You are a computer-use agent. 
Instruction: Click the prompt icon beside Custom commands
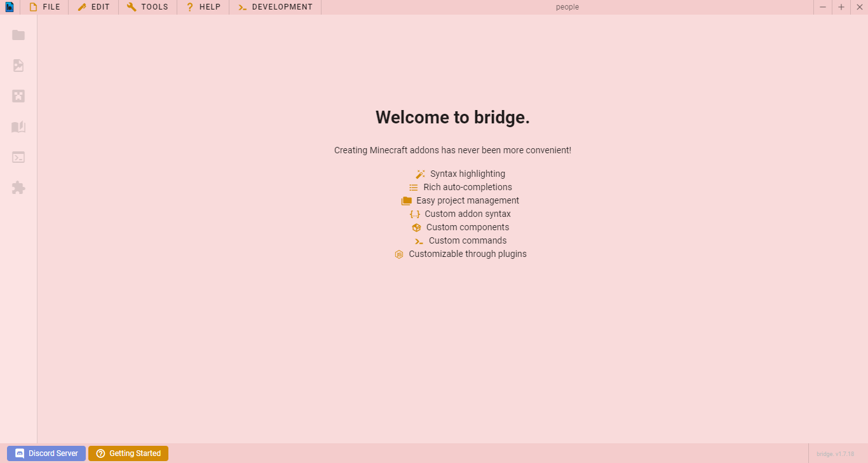click(x=419, y=241)
